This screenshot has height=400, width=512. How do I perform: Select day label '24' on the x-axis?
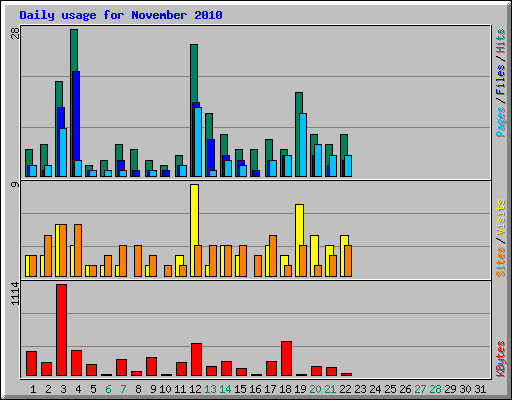click(x=375, y=389)
